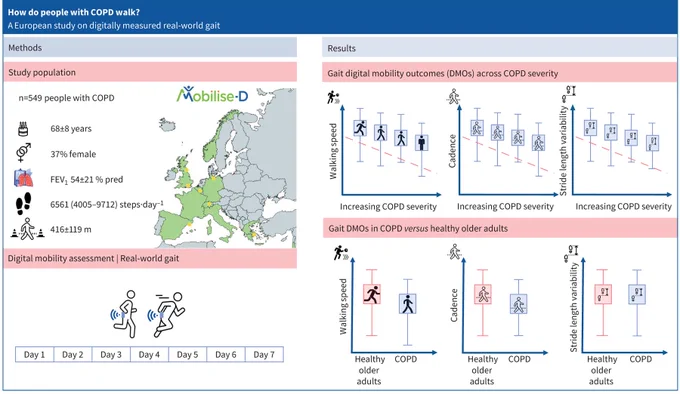
Task: Click the walker-between-cones icon beside 416±119 m
Action: tap(27, 229)
